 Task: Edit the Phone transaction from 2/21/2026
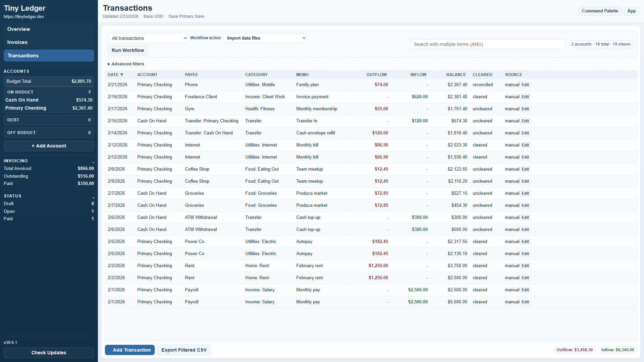click(525, 85)
